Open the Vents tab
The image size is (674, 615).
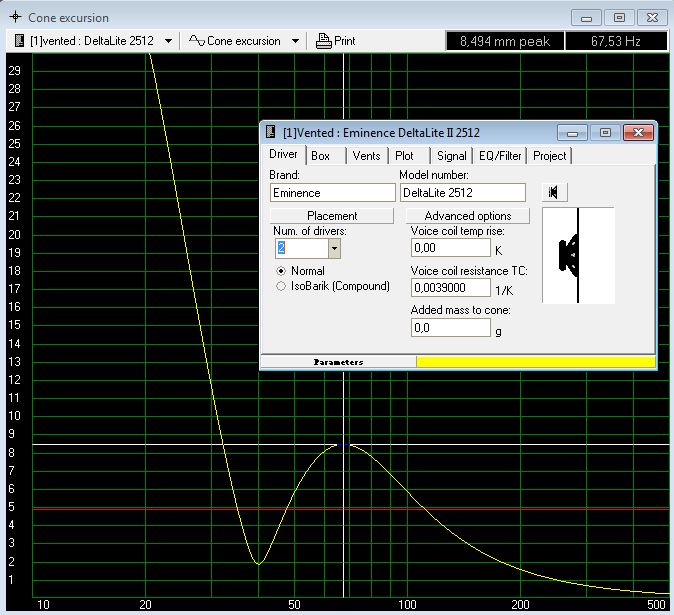pos(366,156)
